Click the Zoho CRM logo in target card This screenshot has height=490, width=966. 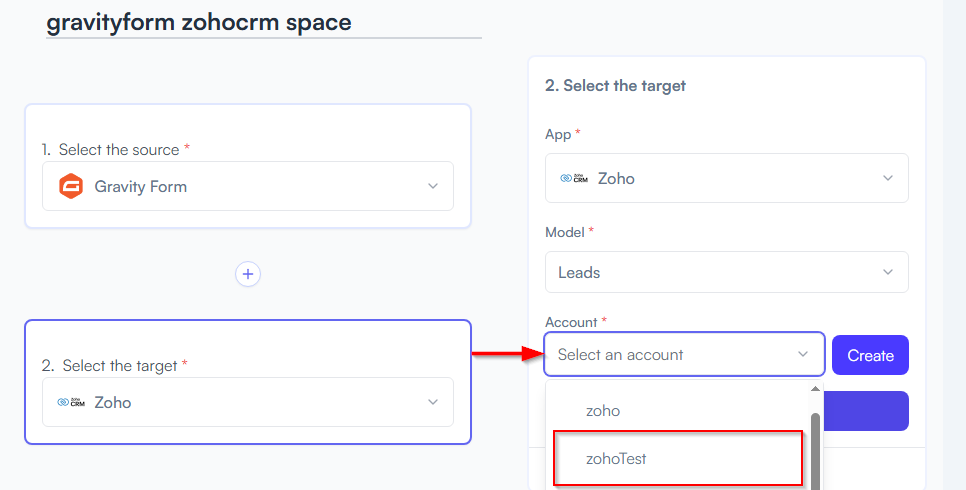[71, 402]
